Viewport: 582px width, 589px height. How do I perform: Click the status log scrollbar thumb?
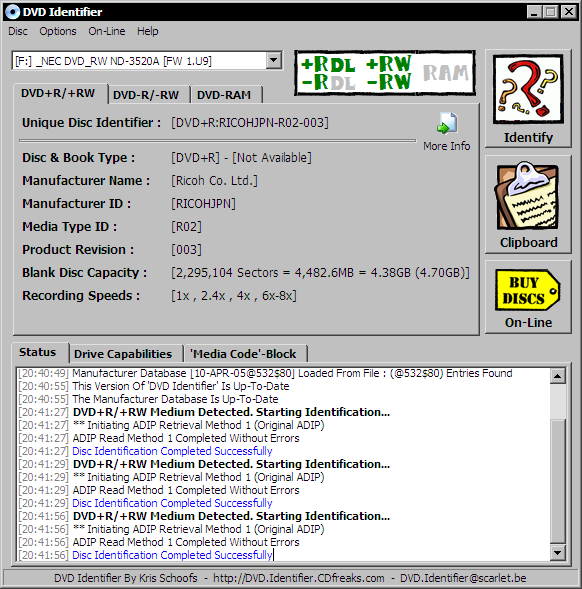558,481
